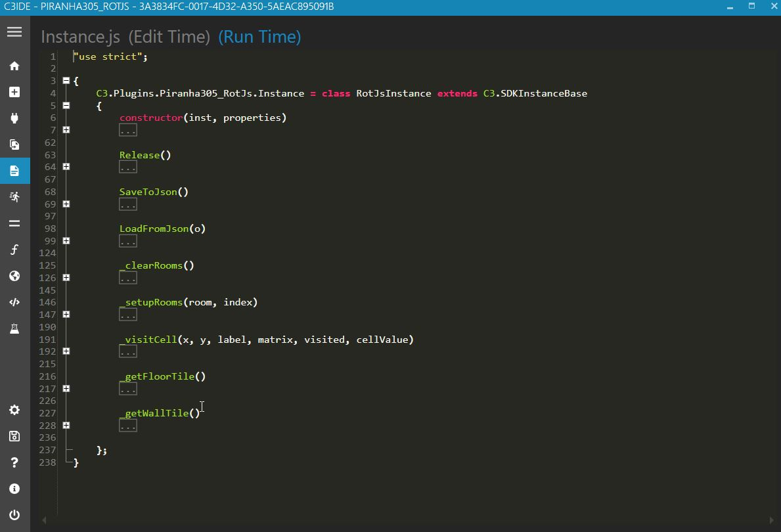The image size is (781, 532).
Task: Close the C3IDE window
Action: pos(774,6)
